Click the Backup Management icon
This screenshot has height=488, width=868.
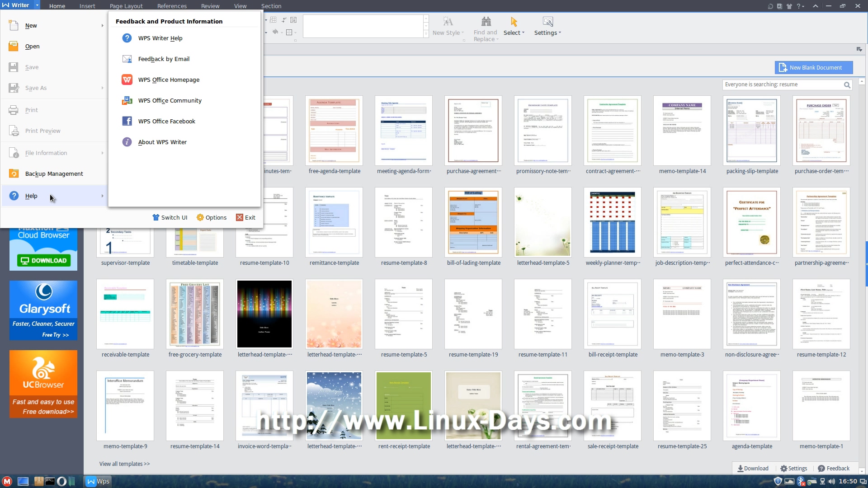[x=14, y=174]
